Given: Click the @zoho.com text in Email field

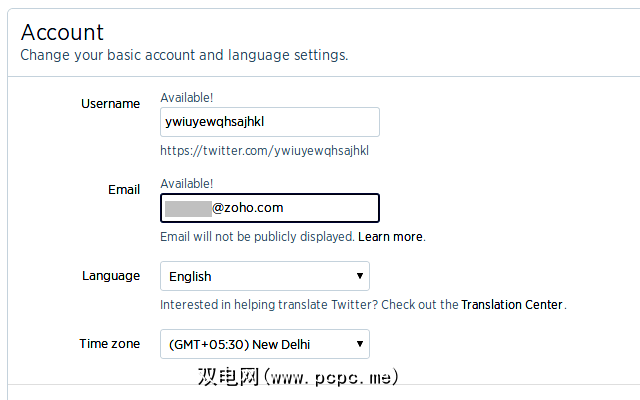Looking at the screenshot, I should (248, 208).
